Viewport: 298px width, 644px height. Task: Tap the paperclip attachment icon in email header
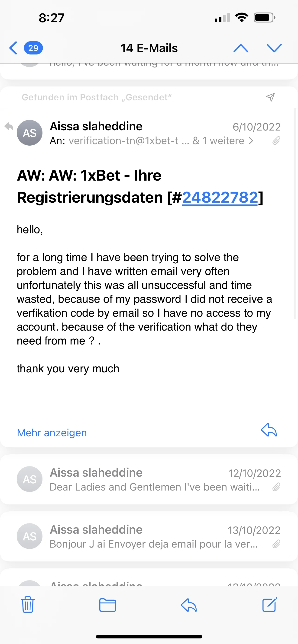point(276,141)
